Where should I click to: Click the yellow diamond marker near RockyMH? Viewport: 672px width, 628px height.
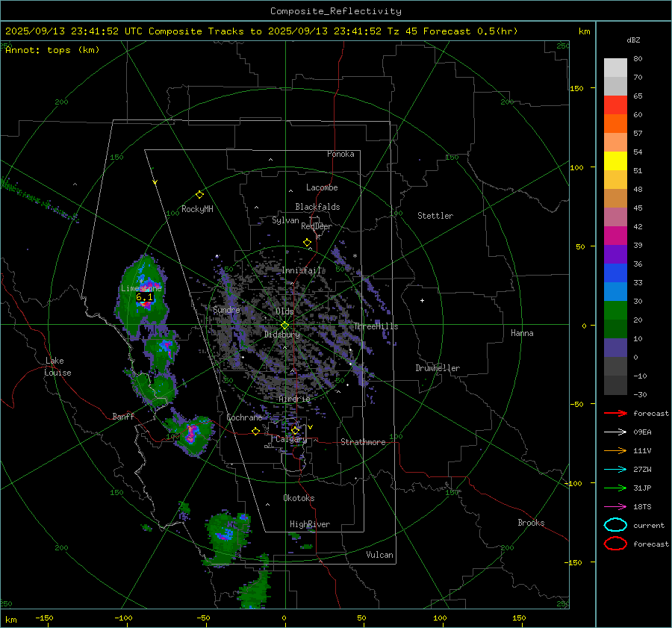pyautogui.click(x=199, y=195)
